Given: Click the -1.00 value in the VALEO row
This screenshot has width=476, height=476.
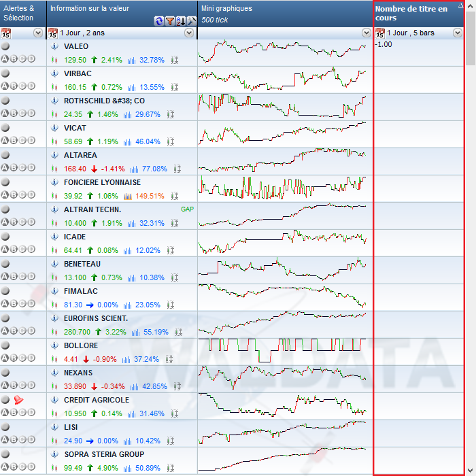Looking at the screenshot, I should 384,44.
